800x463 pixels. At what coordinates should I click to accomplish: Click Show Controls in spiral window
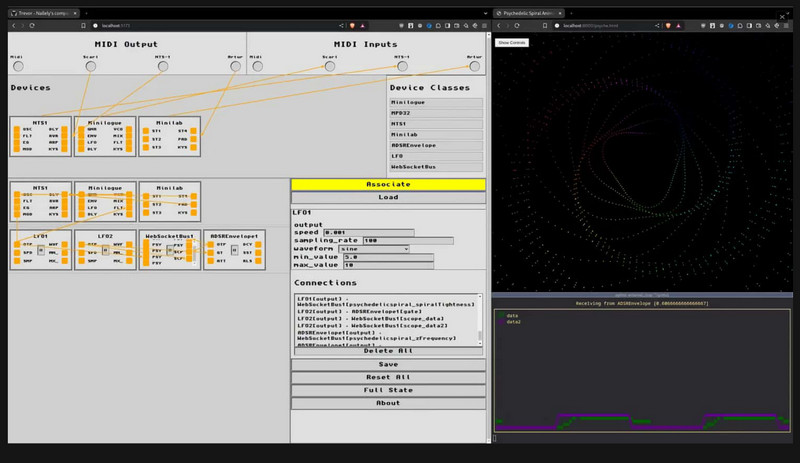(x=512, y=43)
